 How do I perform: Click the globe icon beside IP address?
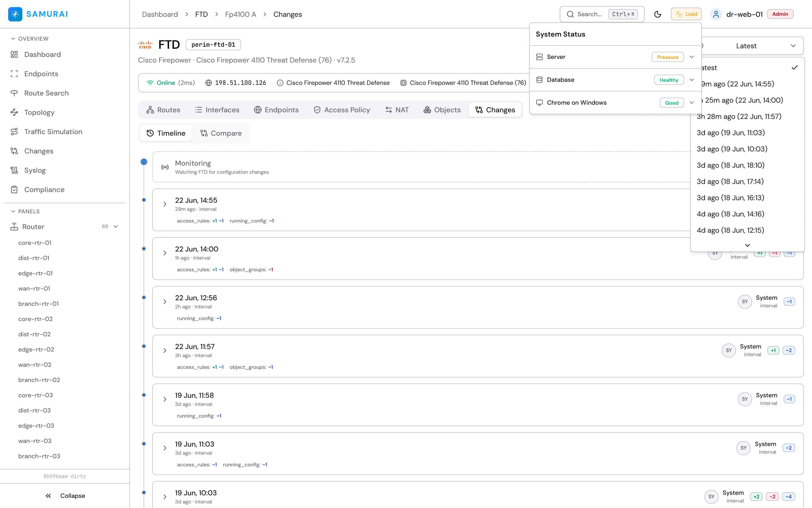(208, 83)
